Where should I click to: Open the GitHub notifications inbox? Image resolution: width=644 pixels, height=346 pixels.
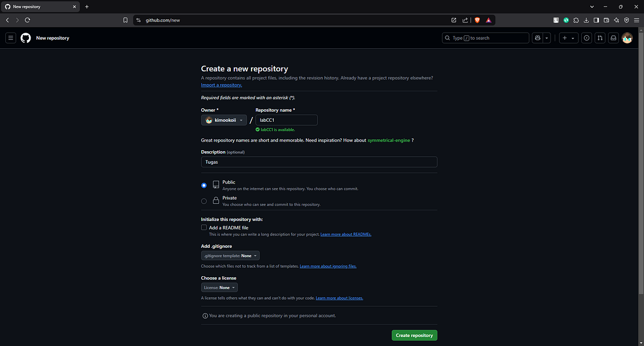point(613,38)
